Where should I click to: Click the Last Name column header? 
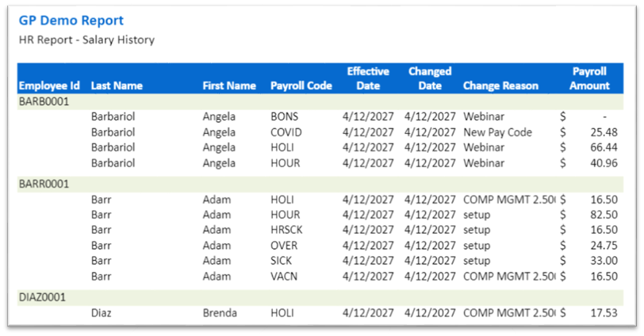tap(116, 86)
